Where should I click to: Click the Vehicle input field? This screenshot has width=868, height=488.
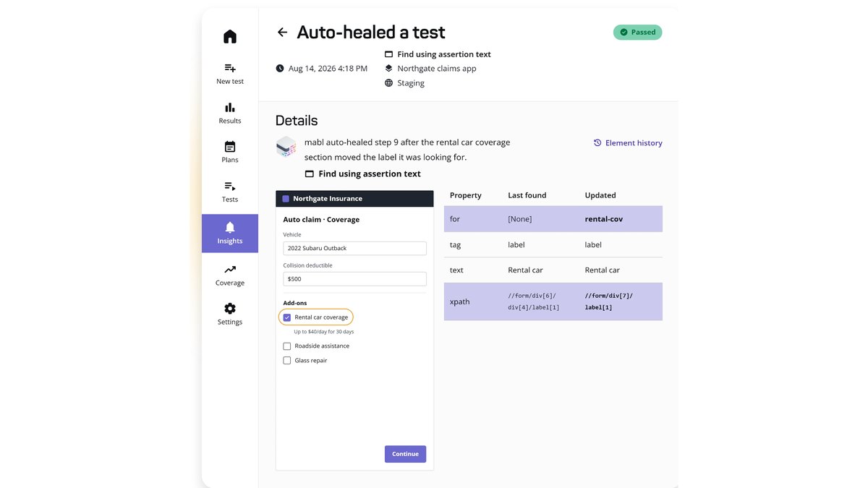pyautogui.click(x=355, y=248)
